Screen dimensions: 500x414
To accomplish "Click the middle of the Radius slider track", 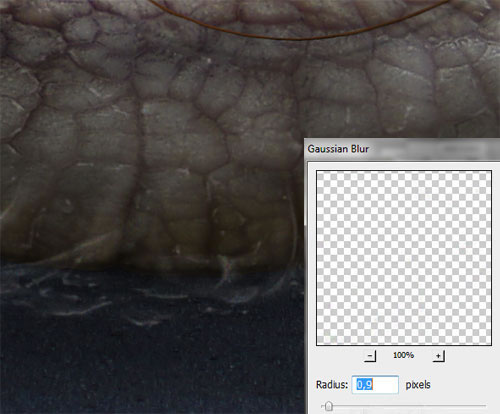I will coord(403,406).
